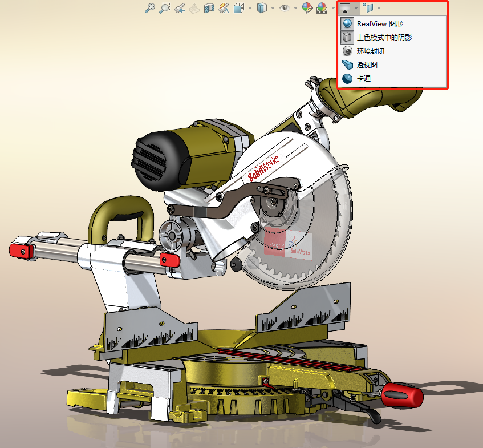
Task: Enable 环境封闭 ambient occlusion
Action: click(x=371, y=51)
